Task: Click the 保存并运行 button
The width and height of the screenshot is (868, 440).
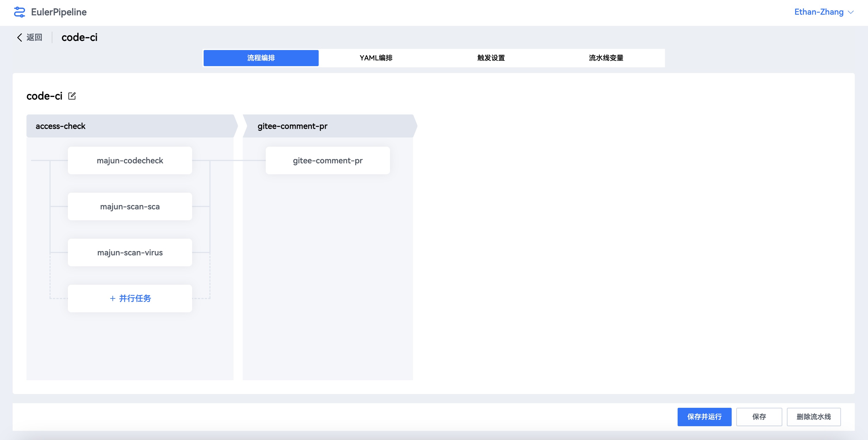Action: pos(704,417)
